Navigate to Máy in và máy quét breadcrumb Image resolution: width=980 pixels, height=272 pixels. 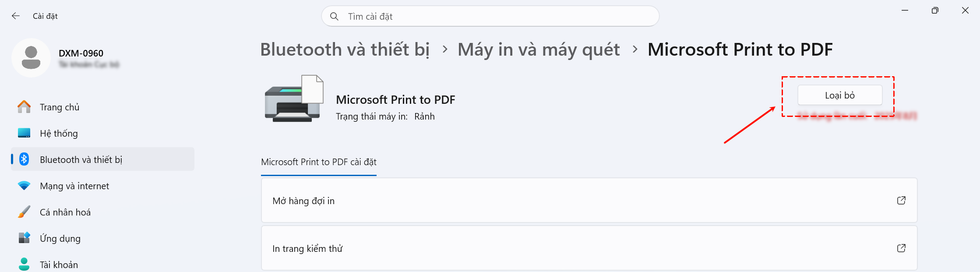point(539,49)
